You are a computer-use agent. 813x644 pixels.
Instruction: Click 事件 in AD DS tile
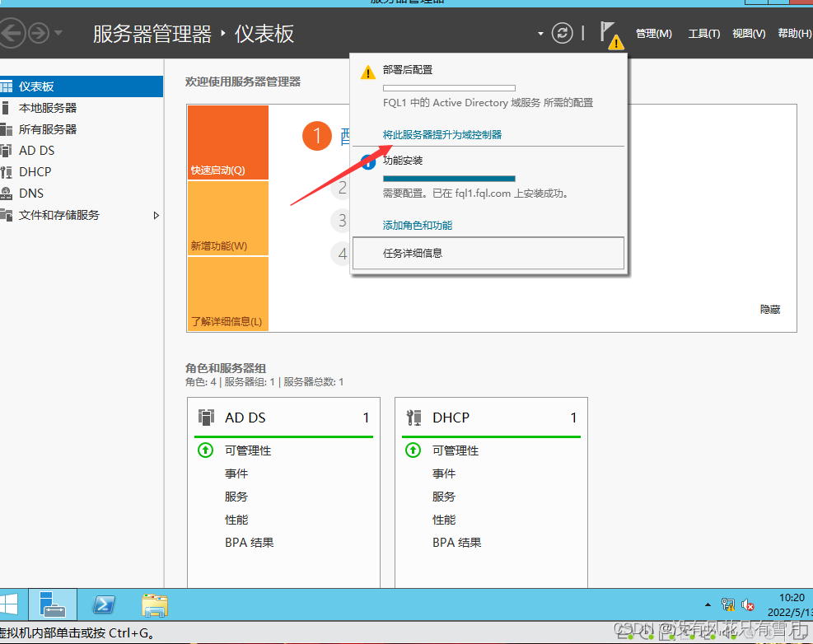(236, 474)
